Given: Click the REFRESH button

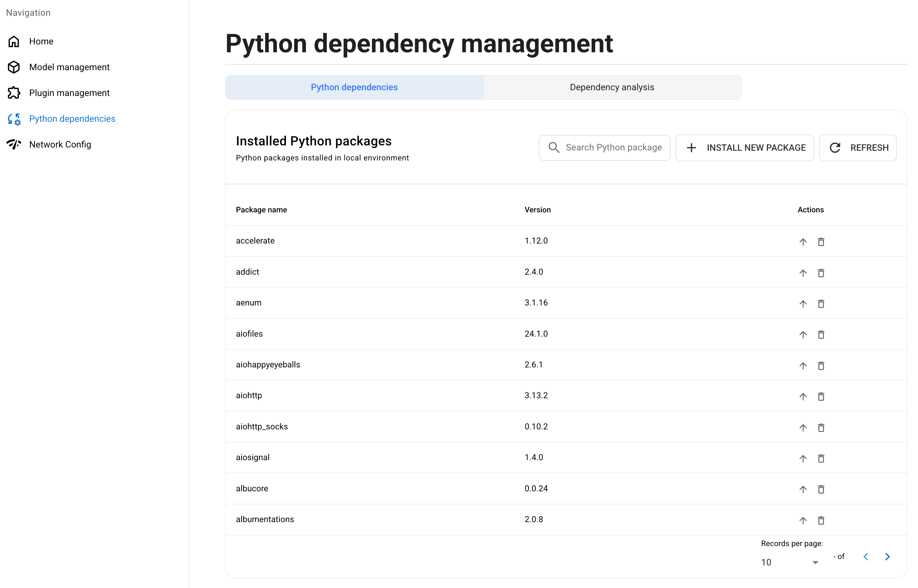Looking at the screenshot, I should click(858, 148).
